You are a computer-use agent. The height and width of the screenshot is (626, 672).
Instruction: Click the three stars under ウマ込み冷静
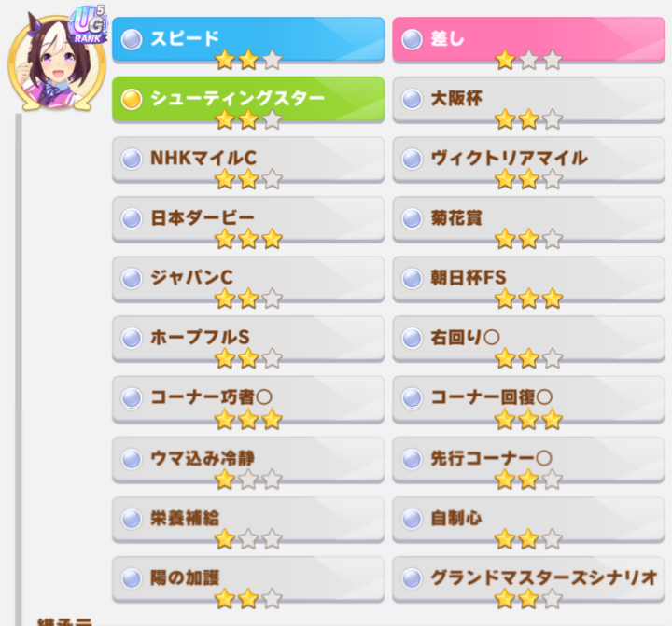point(248,479)
